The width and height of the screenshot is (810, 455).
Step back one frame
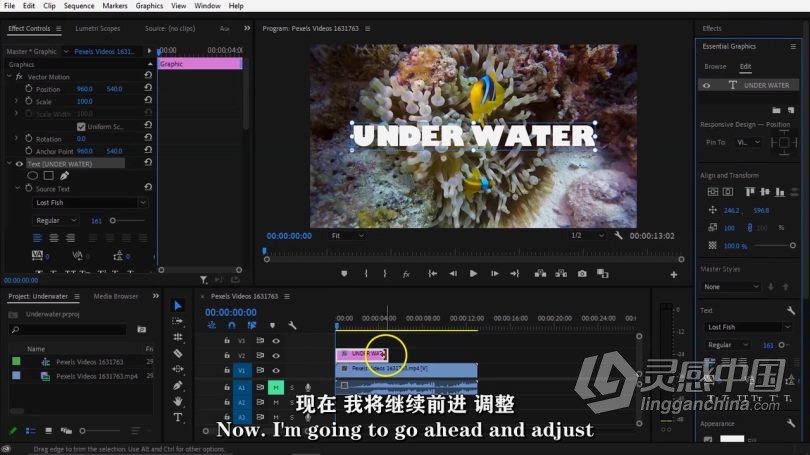tap(453, 274)
